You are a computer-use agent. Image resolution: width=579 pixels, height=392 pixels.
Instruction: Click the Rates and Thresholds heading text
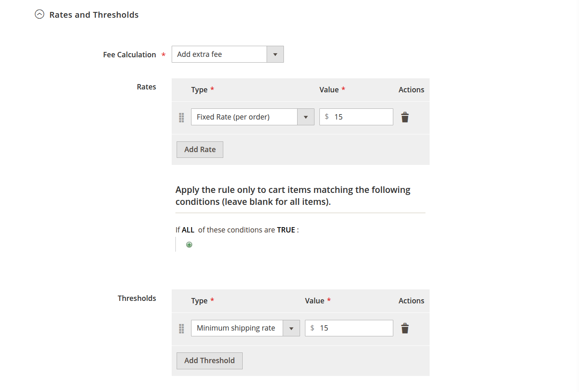coord(94,15)
